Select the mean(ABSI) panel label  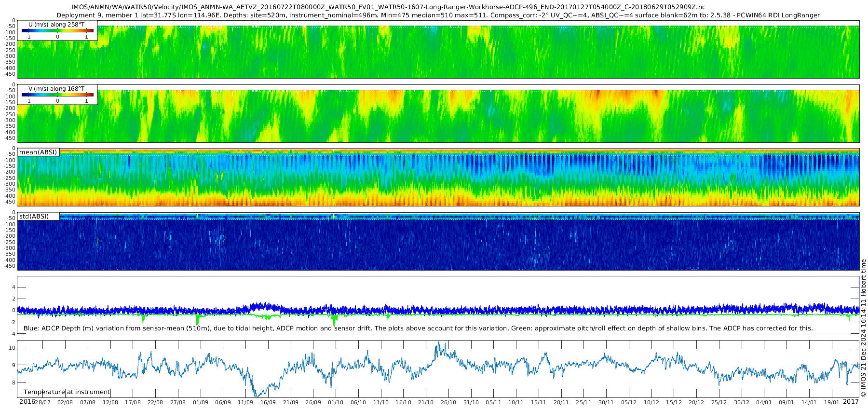[x=38, y=152]
